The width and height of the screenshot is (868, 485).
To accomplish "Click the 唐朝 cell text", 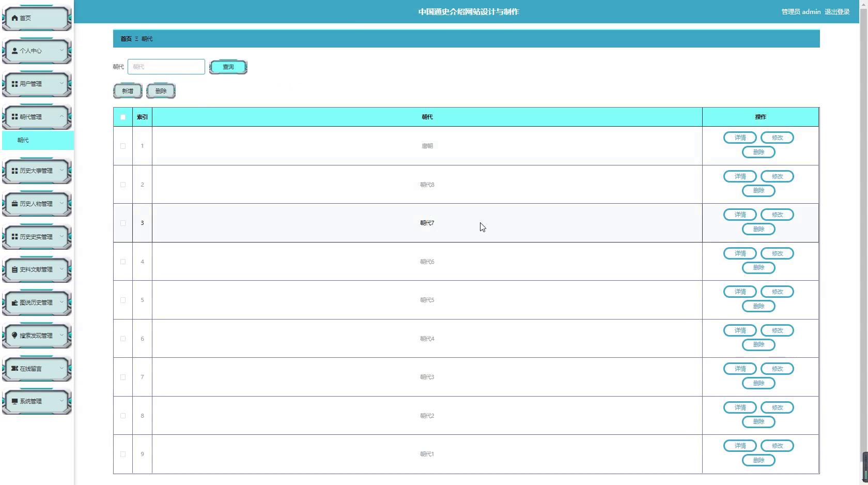I will (x=427, y=146).
